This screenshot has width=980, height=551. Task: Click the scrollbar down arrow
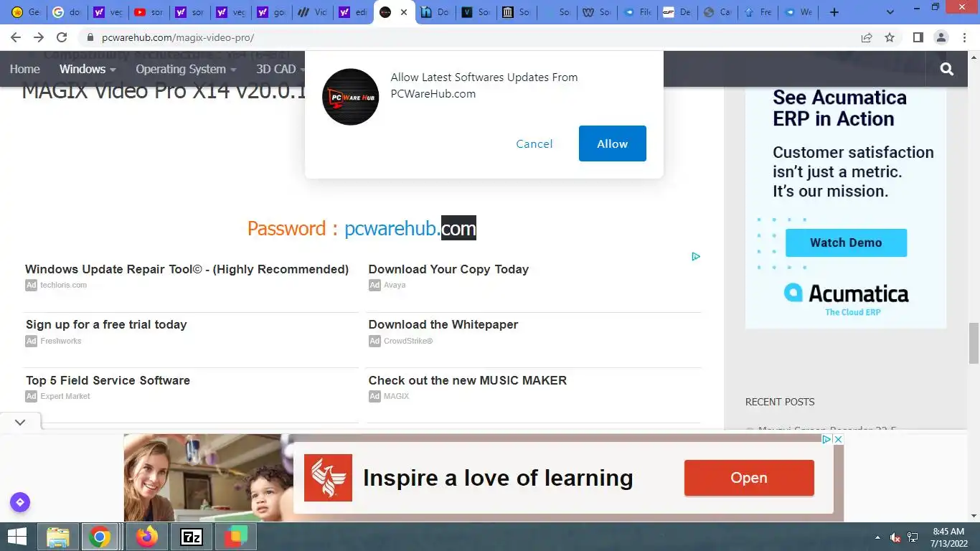tap(974, 516)
